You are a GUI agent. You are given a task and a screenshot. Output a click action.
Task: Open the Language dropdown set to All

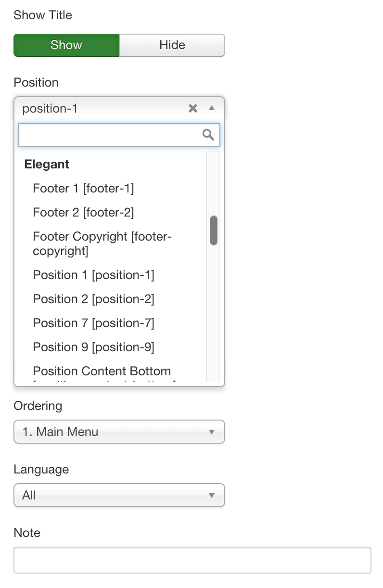point(119,495)
